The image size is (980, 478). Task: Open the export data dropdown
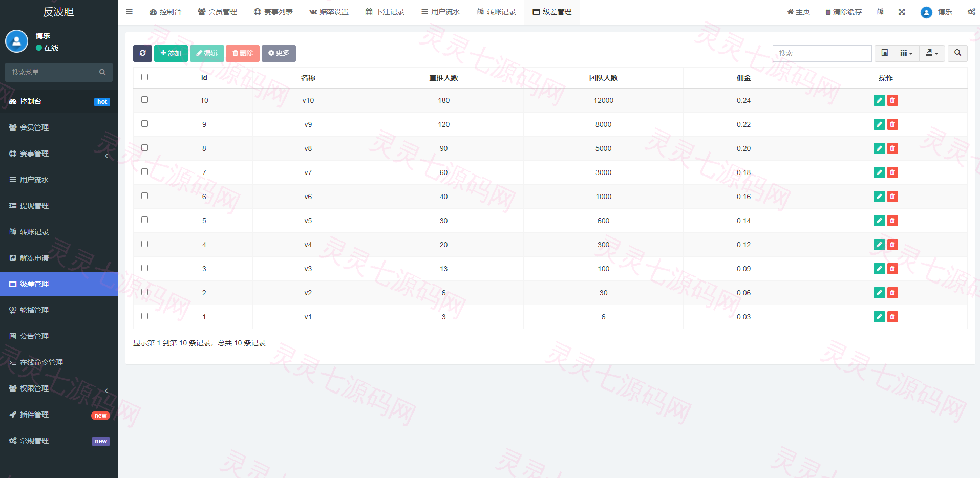coord(932,53)
